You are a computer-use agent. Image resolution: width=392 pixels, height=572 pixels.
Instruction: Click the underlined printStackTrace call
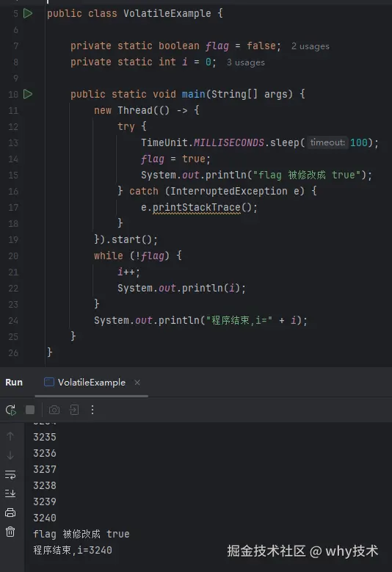click(197, 208)
